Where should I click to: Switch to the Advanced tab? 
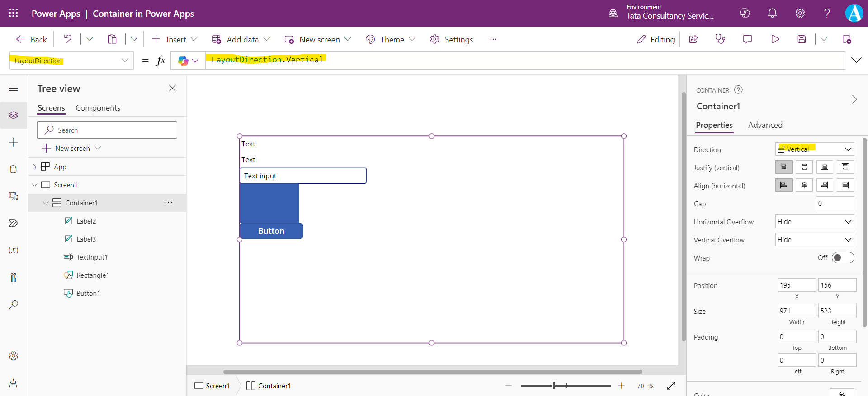click(x=765, y=125)
